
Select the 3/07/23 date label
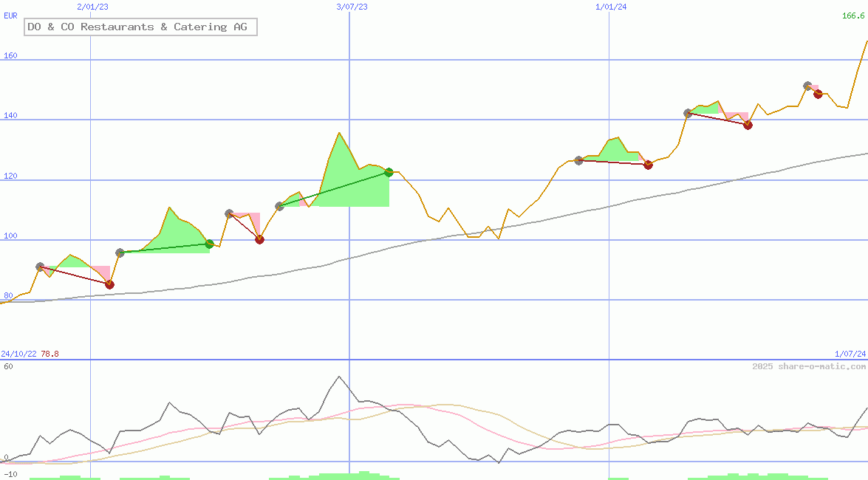click(352, 7)
